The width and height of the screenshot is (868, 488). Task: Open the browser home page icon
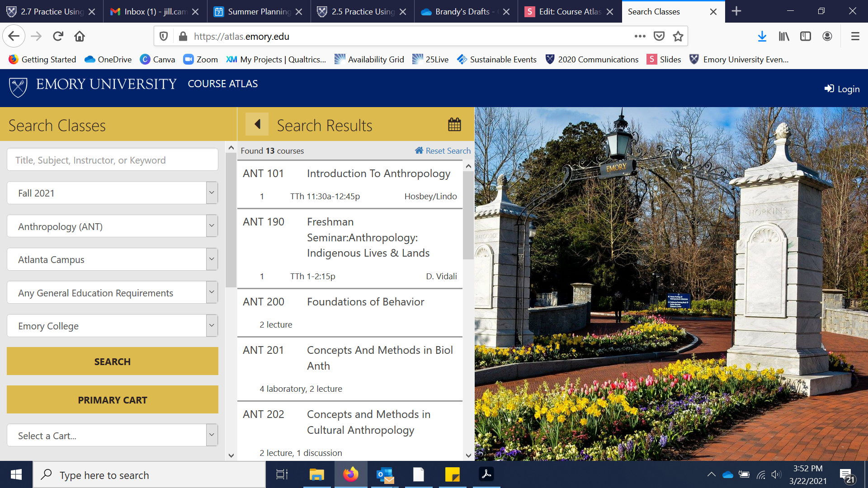click(80, 36)
